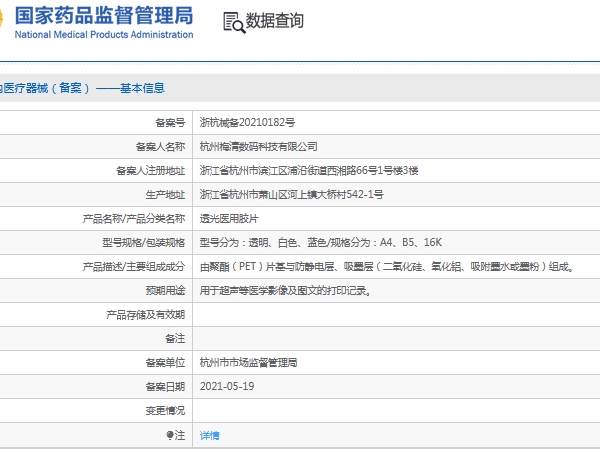Select the 备案号 value 浙杭械备20210182号
The width and height of the screenshot is (600, 453).
[247, 122]
